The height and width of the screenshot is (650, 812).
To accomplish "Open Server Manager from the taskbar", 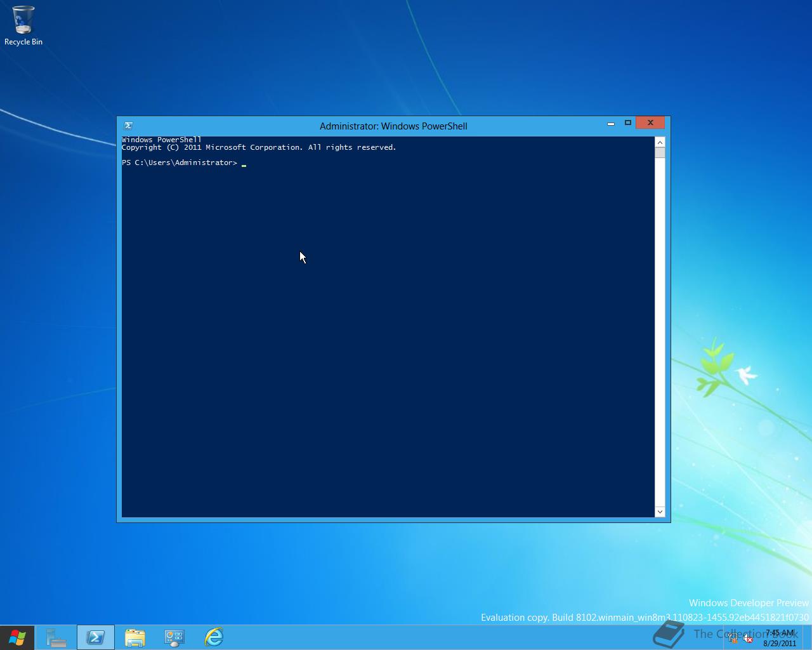I will (56, 637).
